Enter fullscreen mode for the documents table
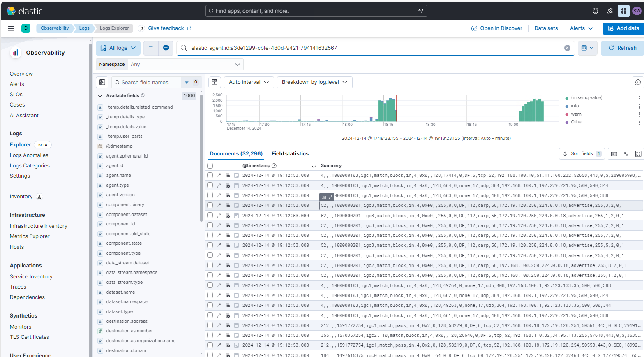Image resolution: width=644 pixels, height=357 pixels. [638, 154]
